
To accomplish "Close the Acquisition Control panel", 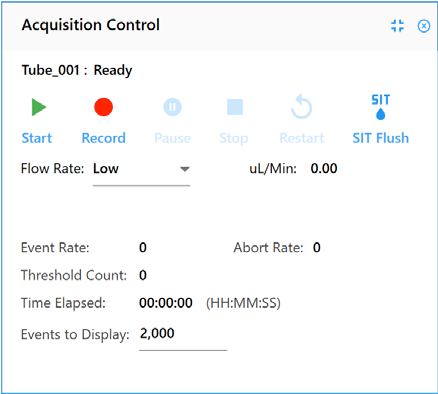I will click(424, 26).
